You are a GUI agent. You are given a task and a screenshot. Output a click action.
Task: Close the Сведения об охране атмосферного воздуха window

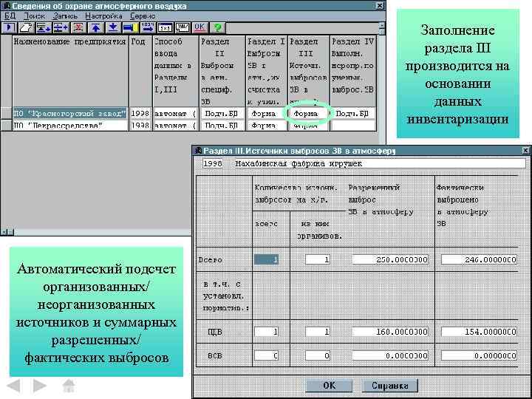380,5
